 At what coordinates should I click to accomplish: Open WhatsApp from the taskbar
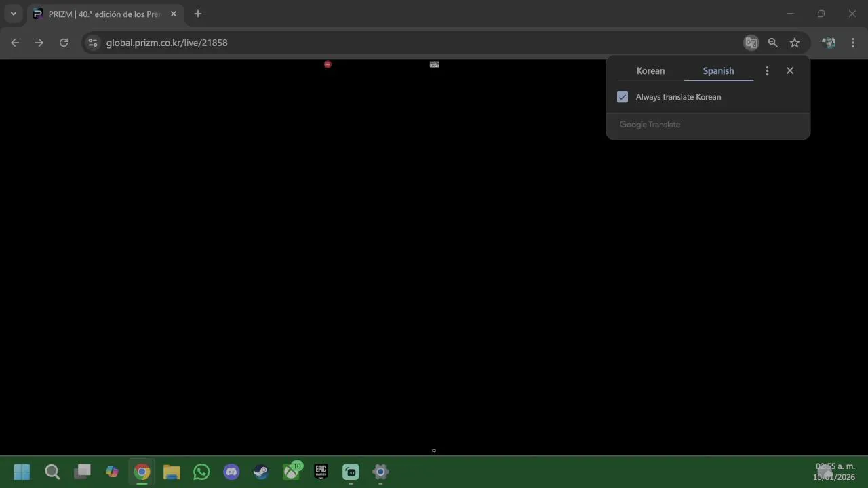[x=201, y=472]
